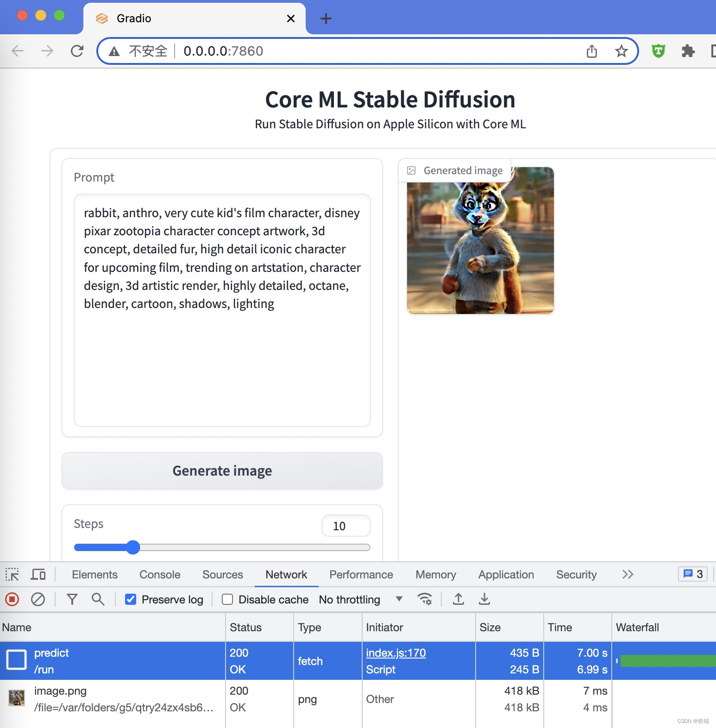Go forward with the browser forward arrow

47,51
